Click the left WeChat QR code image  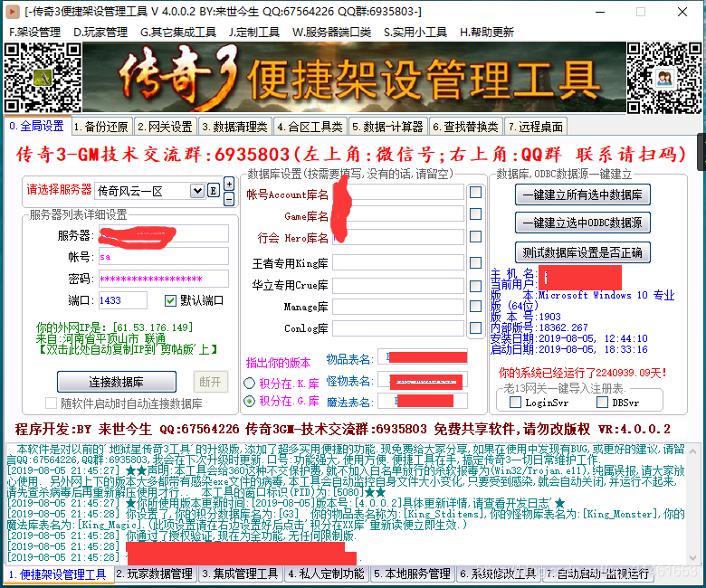click(43, 77)
